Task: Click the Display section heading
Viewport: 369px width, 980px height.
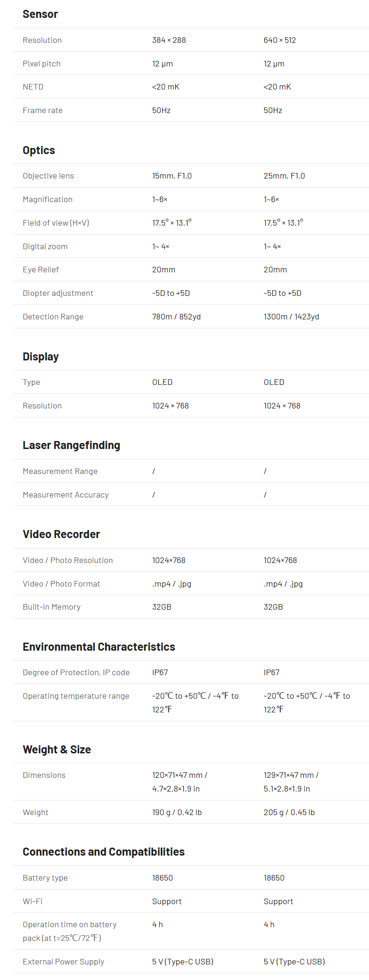Action: (41, 357)
